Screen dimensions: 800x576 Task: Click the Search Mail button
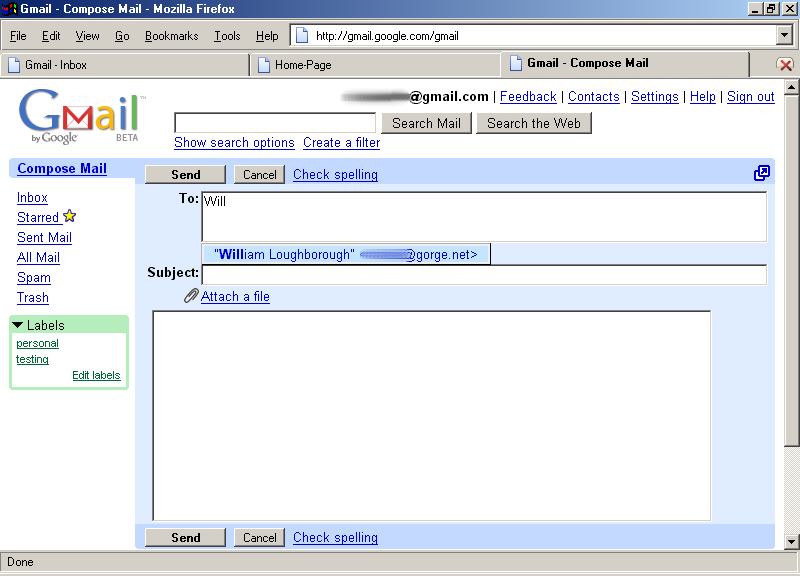[x=426, y=123]
